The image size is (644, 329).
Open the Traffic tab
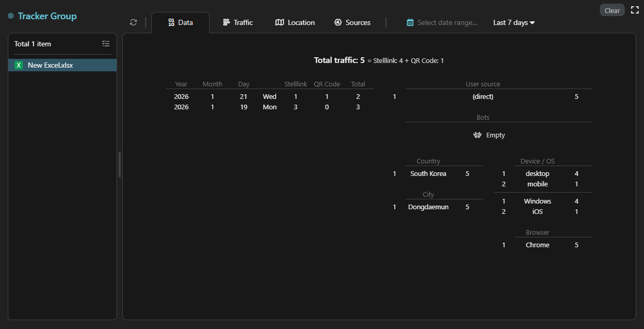click(x=238, y=22)
